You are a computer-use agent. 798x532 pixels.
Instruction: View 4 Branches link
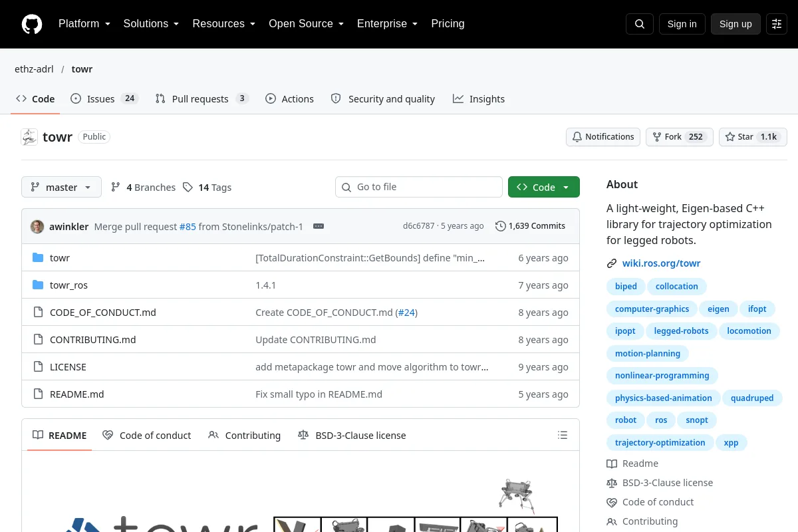point(143,188)
